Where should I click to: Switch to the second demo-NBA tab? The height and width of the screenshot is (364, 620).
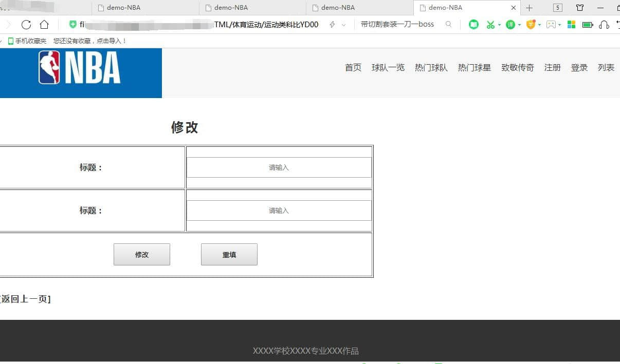click(231, 8)
